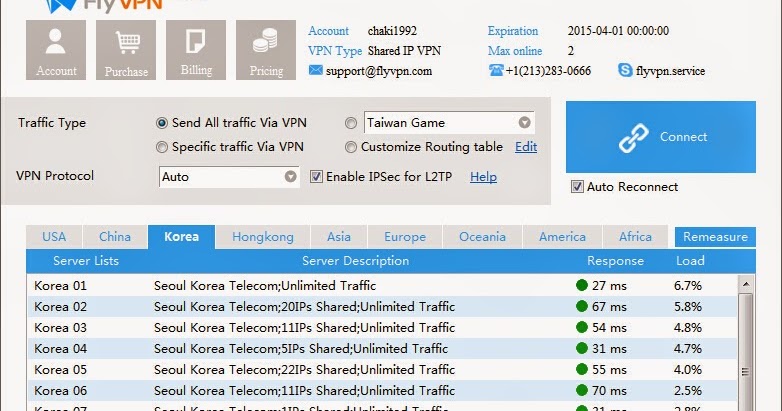Click the Connect button
Screen dimensions: 782x411
coord(661,137)
